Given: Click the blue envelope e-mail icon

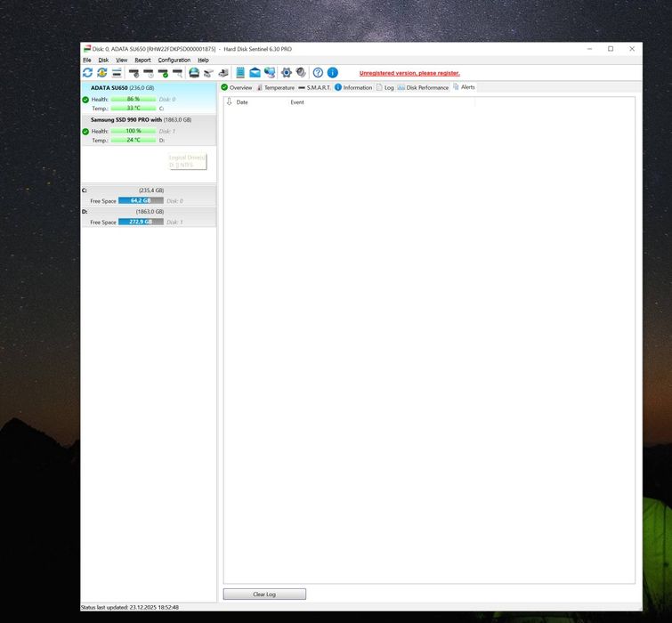Looking at the screenshot, I should click(255, 72).
